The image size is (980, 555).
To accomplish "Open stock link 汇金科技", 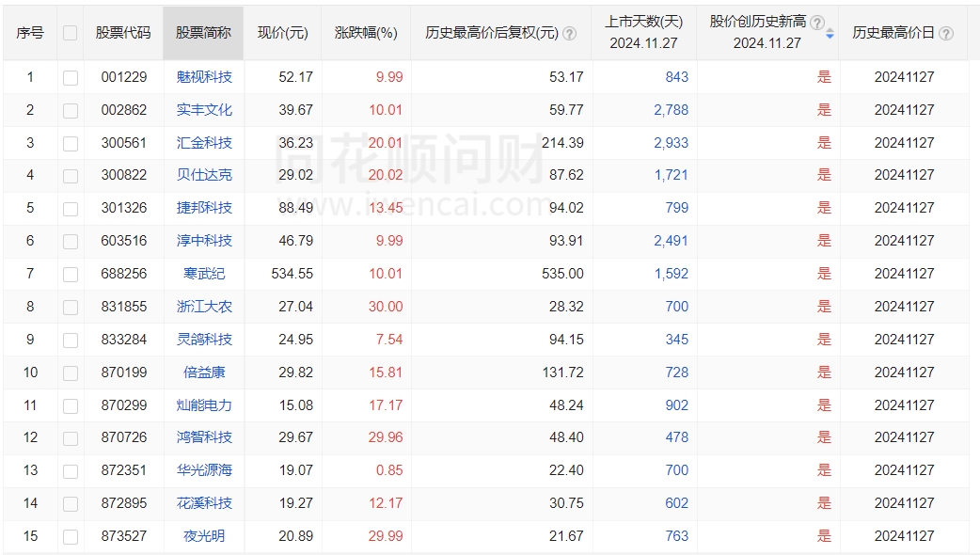I will tap(204, 142).
